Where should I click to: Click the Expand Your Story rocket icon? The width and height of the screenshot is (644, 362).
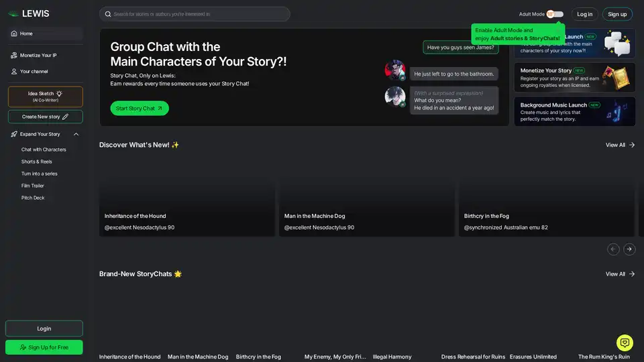pos(14,134)
